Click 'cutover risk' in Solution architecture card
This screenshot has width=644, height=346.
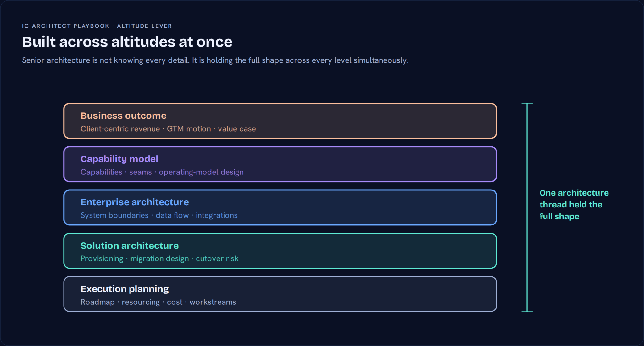(217, 259)
